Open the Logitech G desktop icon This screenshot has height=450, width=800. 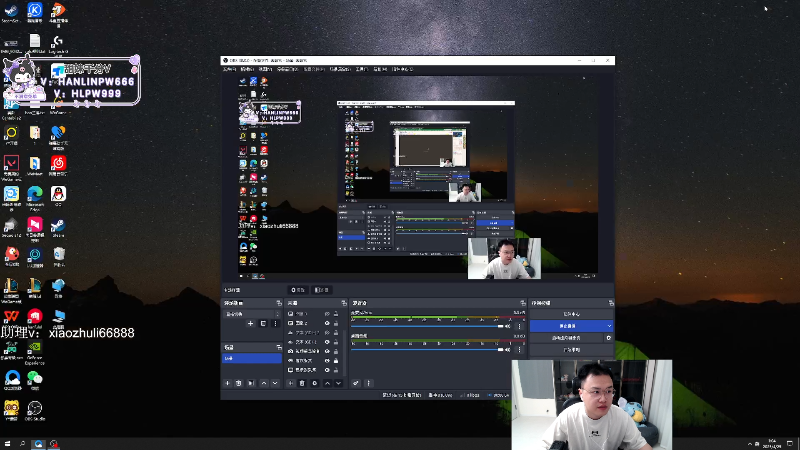[58, 44]
